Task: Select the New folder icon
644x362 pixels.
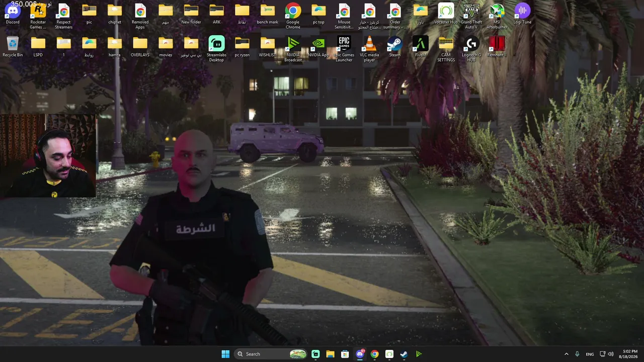Action: pos(191,14)
